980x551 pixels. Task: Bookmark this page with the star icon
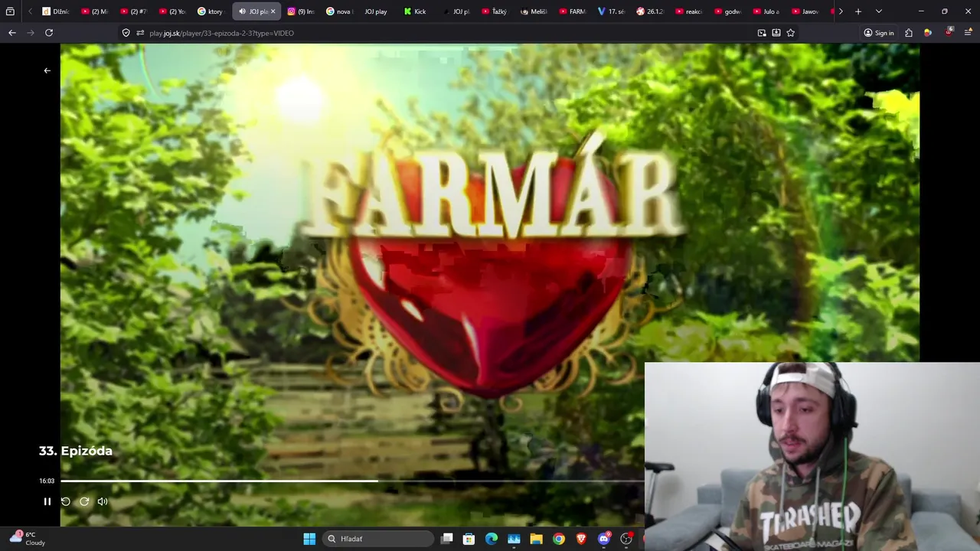pos(791,33)
